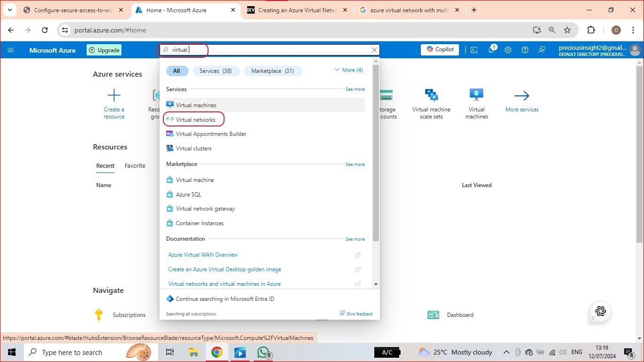Open the portal settings gear
644x362 pixels.
[508, 50]
